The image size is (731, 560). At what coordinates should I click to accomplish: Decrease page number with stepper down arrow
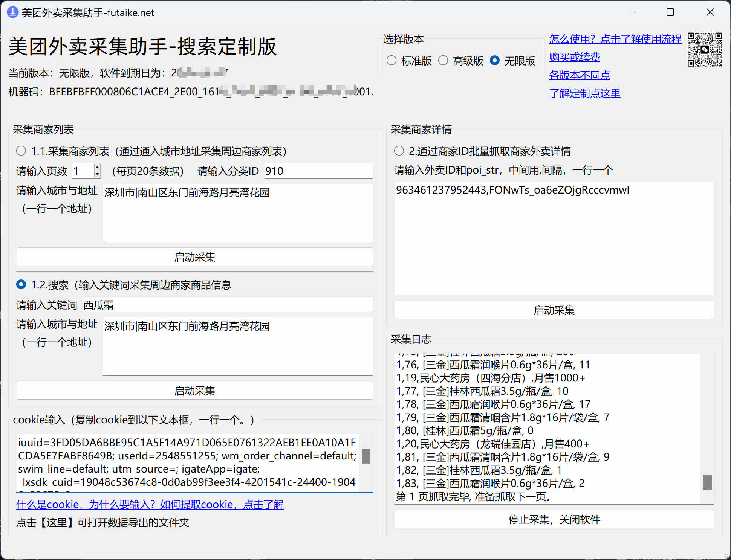(97, 174)
